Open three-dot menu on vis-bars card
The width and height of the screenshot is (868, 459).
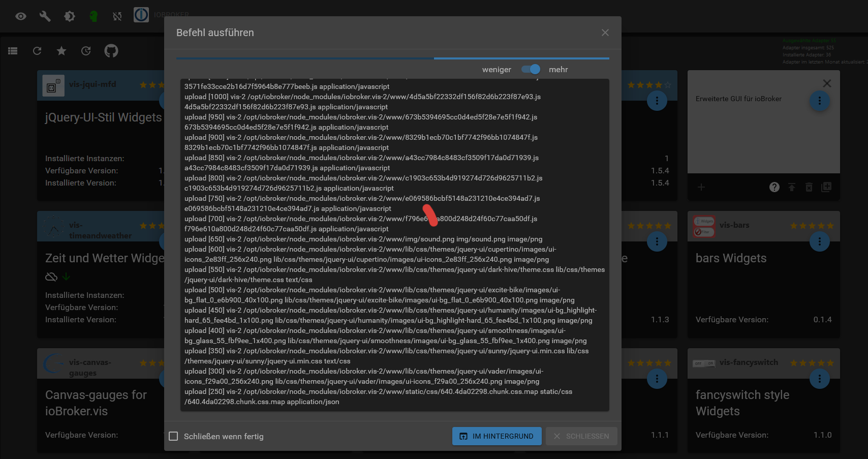[819, 241]
